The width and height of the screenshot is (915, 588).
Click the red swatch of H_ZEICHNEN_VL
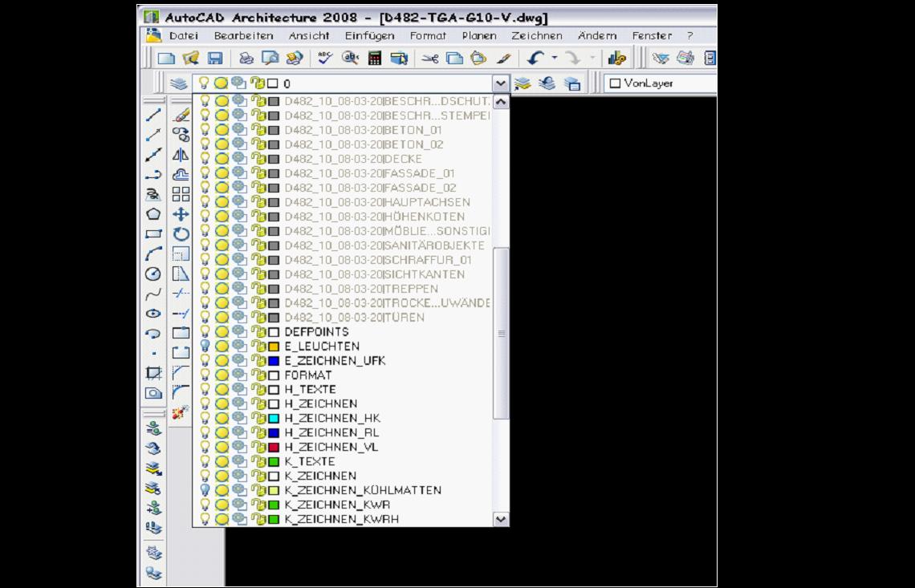(274, 448)
